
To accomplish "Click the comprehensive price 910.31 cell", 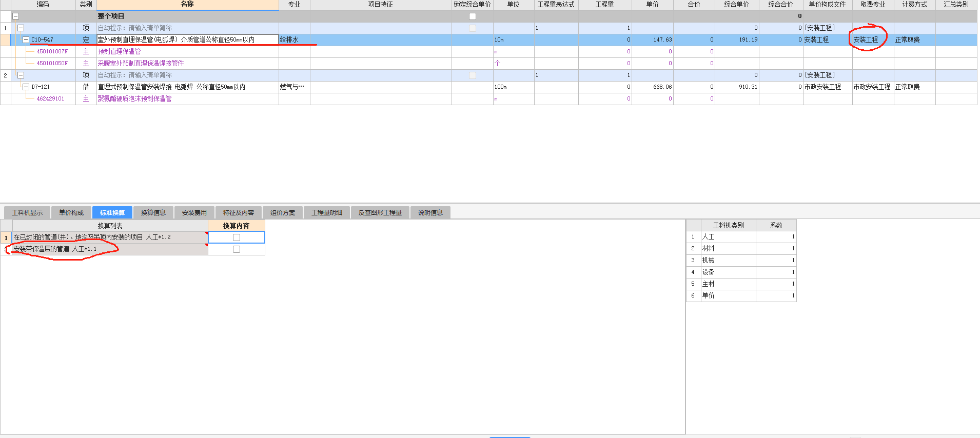I will (737, 87).
